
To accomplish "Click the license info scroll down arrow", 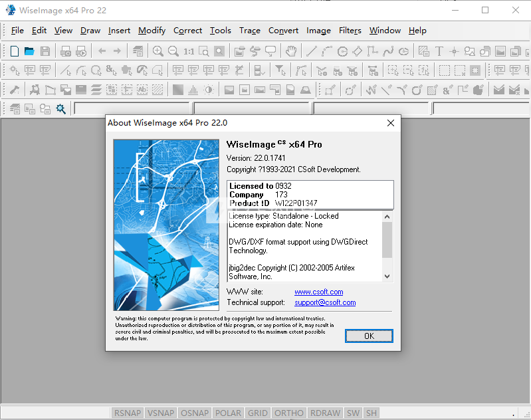I will pos(387,276).
